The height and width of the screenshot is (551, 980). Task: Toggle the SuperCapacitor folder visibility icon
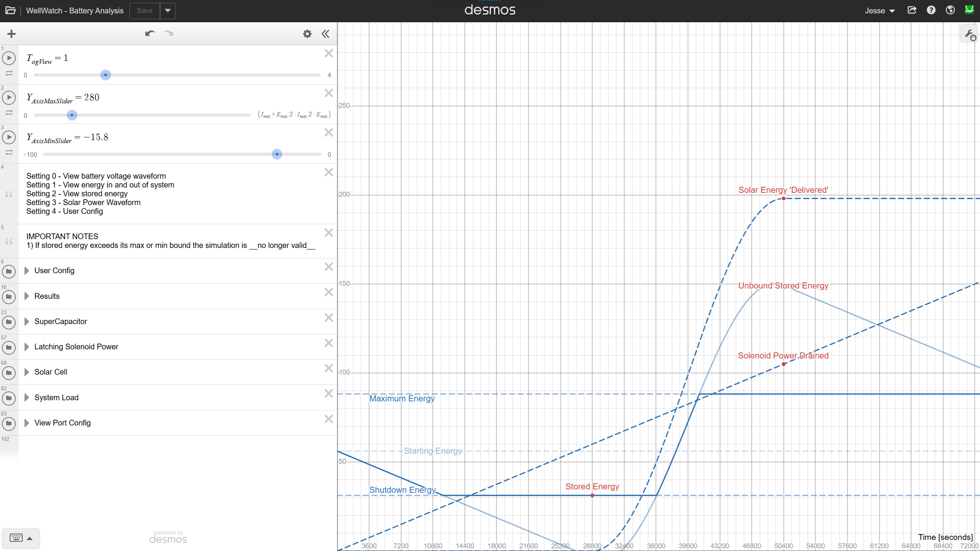click(x=9, y=322)
